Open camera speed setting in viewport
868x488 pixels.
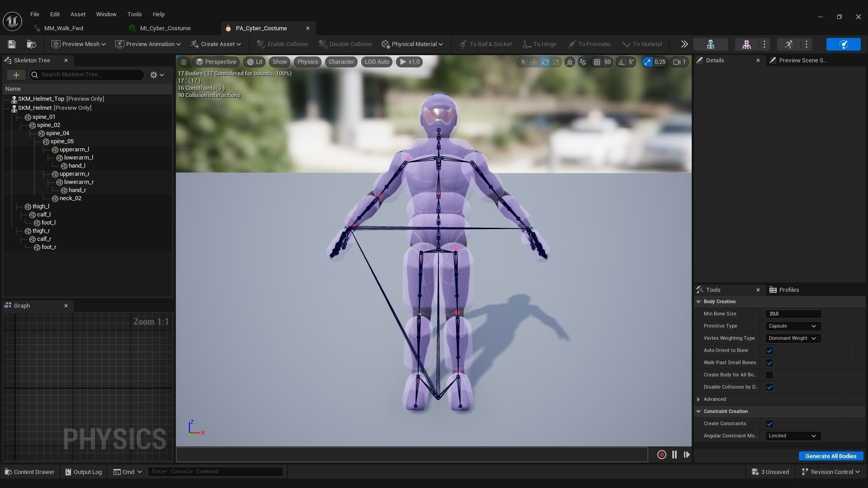[679, 62]
